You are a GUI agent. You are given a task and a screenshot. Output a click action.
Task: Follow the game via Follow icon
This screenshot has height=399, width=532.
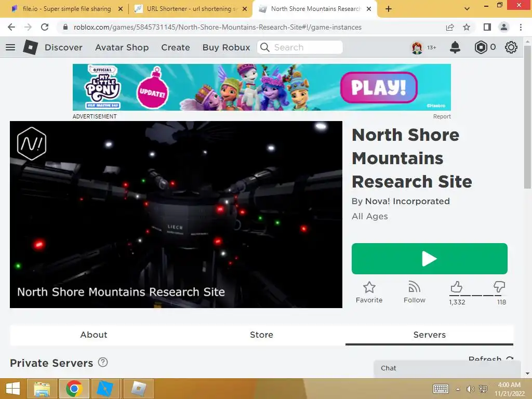pos(414,287)
